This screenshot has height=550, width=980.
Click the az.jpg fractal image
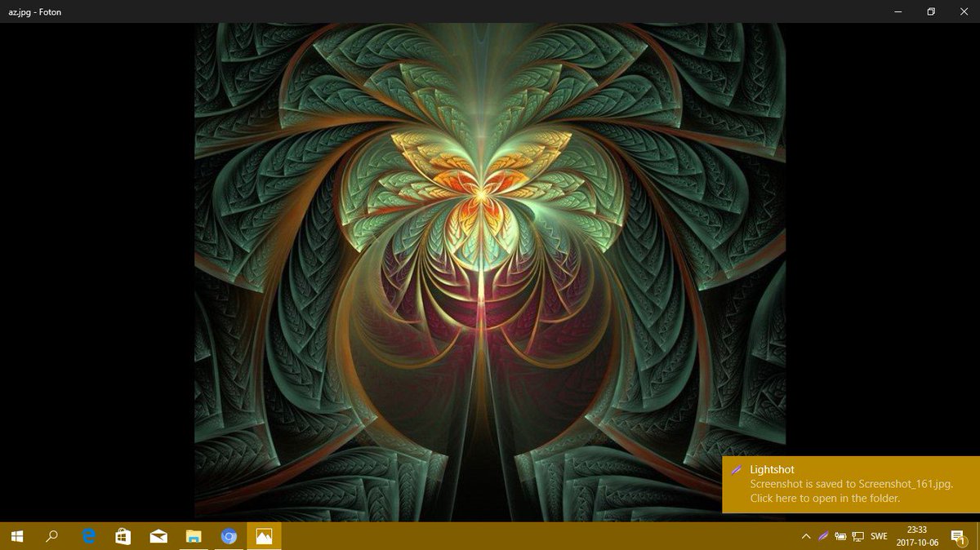(x=490, y=272)
